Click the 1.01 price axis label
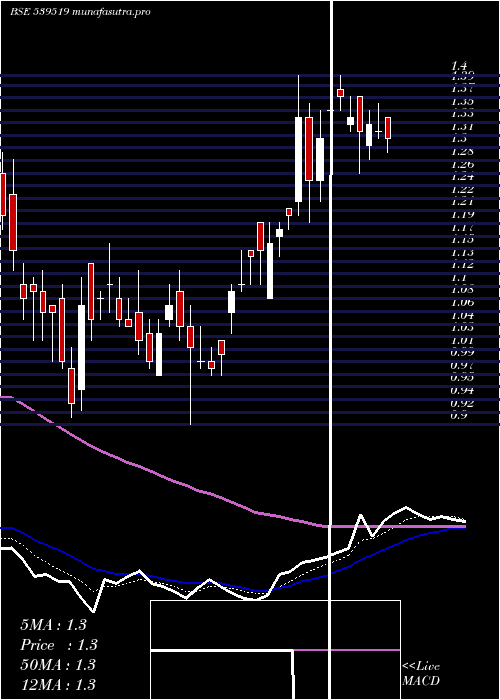The image size is (500, 700). coord(462,341)
